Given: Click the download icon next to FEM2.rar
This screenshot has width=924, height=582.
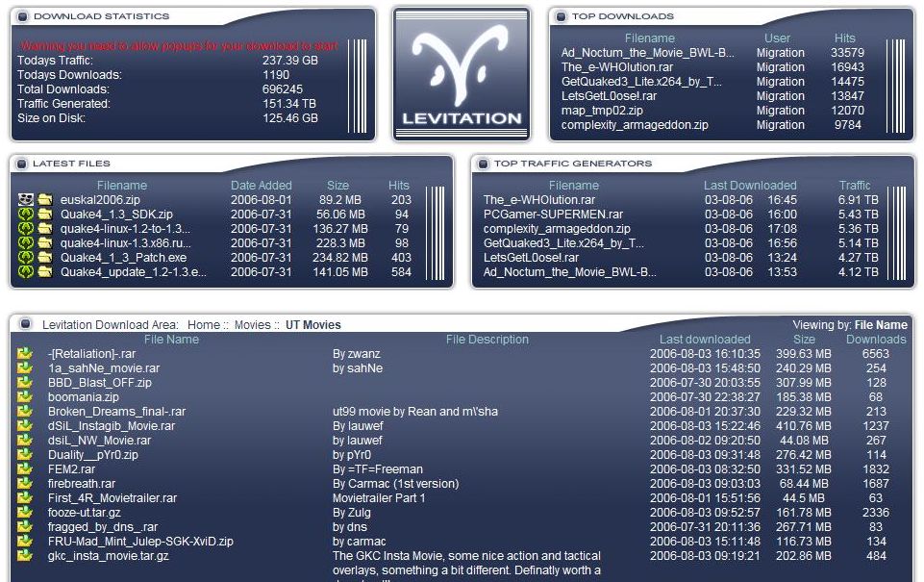Looking at the screenshot, I should [x=24, y=469].
